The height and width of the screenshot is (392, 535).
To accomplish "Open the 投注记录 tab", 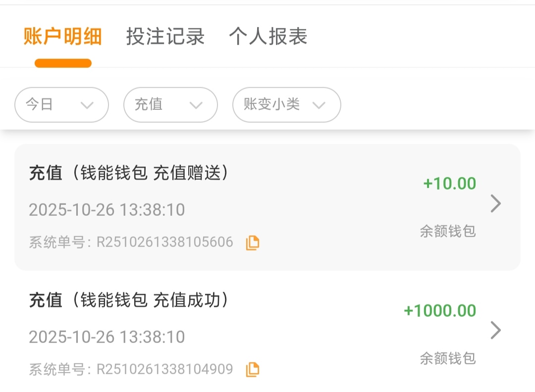I will [x=165, y=37].
